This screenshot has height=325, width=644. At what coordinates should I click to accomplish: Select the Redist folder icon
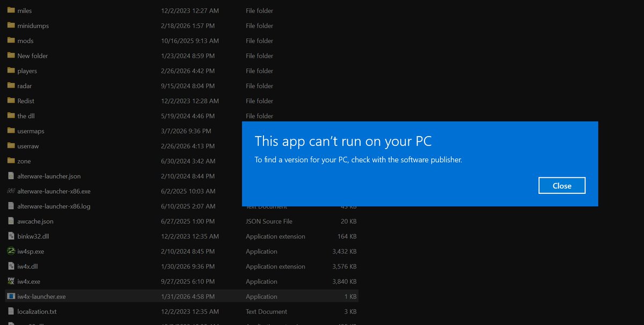point(11,100)
